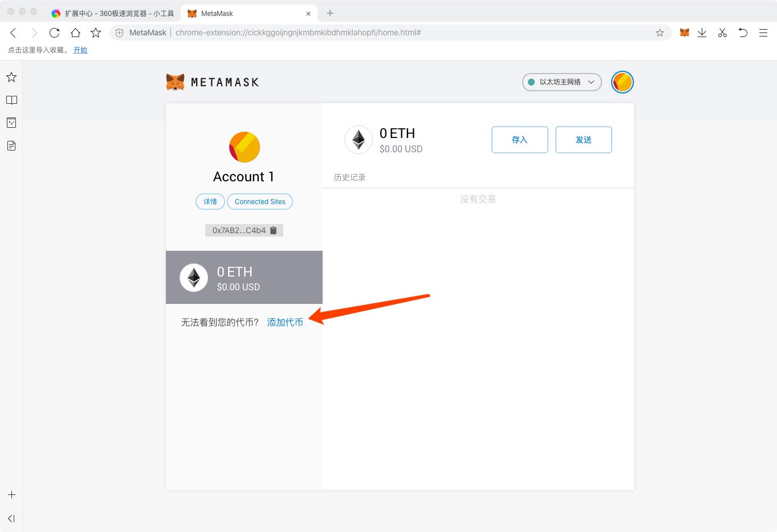Click the shield icon in address bar
Image resolution: width=777 pixels, height=532 pixels.
click(119, 33)
